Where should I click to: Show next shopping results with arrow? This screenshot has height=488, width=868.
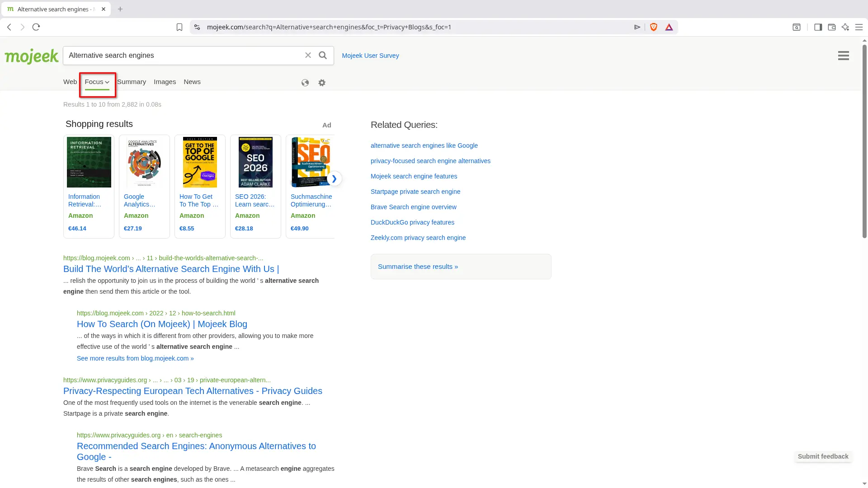(x=334, y=178)
